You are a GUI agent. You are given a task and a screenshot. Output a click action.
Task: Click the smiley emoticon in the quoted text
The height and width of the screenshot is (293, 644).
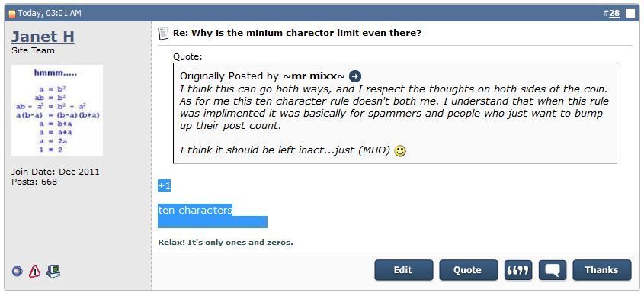click(399, 151)
